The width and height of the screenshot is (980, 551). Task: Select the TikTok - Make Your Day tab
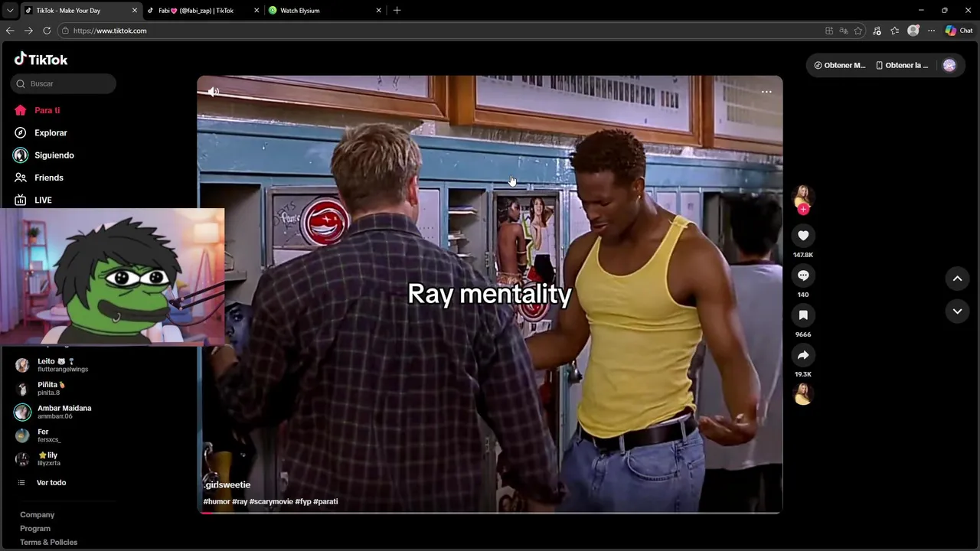(80, 11)
